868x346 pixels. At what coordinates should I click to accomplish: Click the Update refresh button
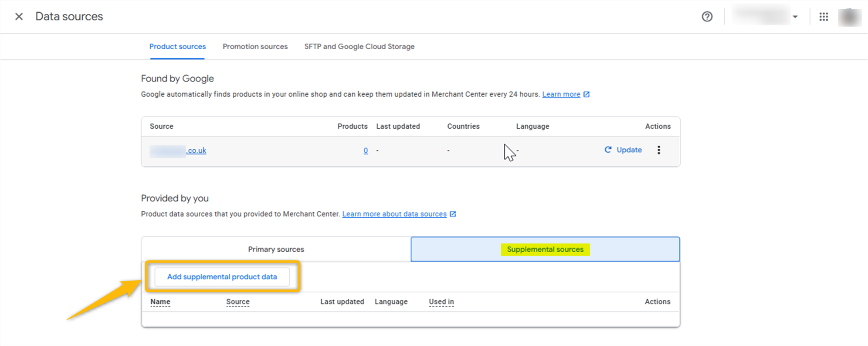tap(623, 150)
